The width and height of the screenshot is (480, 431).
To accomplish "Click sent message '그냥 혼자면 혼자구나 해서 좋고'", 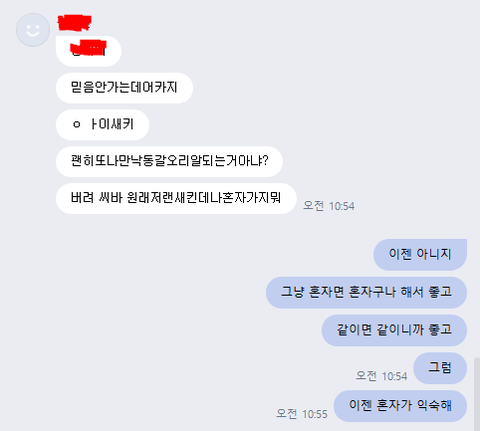I will click(366, 292).
